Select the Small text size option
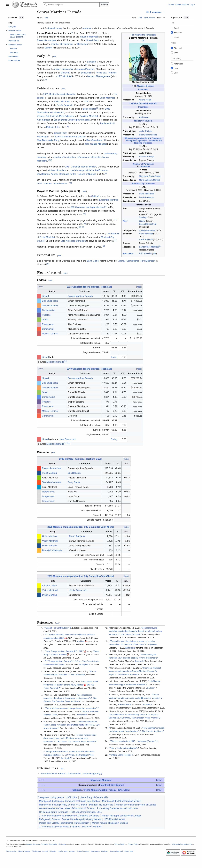202x868 pixels. click(172, 28)
